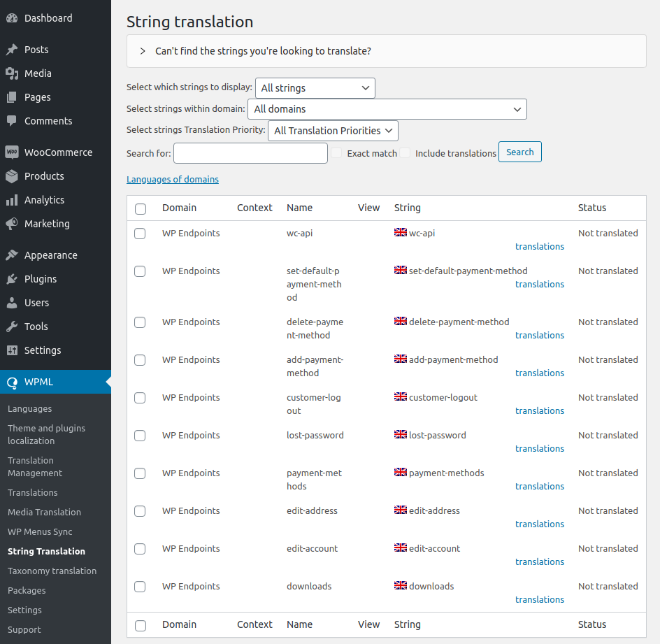Screen dimensions: 660x644
Task: Open Media via its sidebar icon
Action: point(12,73)
